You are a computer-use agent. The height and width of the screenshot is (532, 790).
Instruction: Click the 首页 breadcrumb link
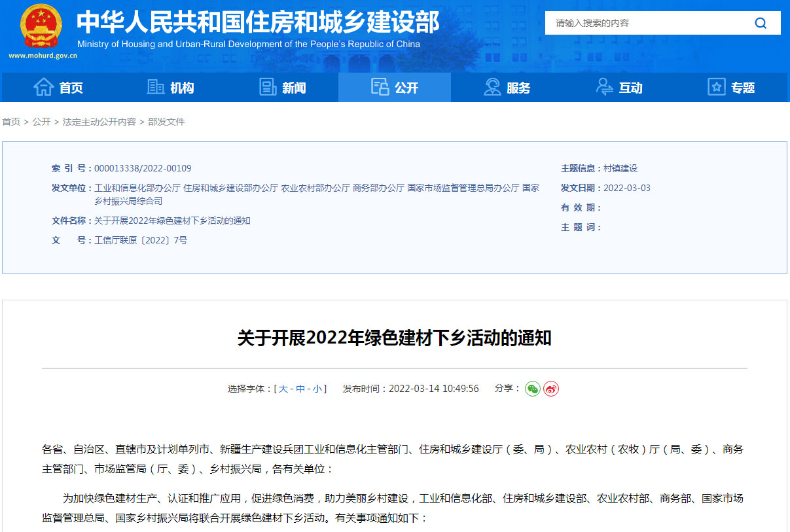(x=11, y=122)
